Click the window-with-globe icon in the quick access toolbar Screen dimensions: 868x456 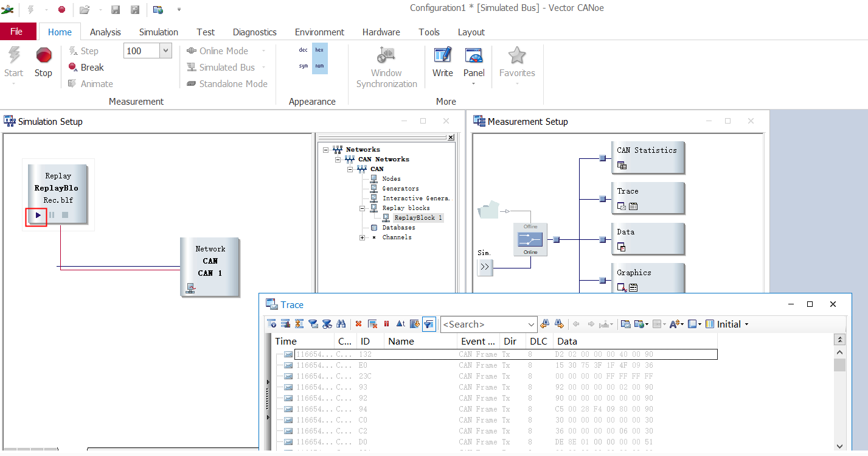(158, 9)
